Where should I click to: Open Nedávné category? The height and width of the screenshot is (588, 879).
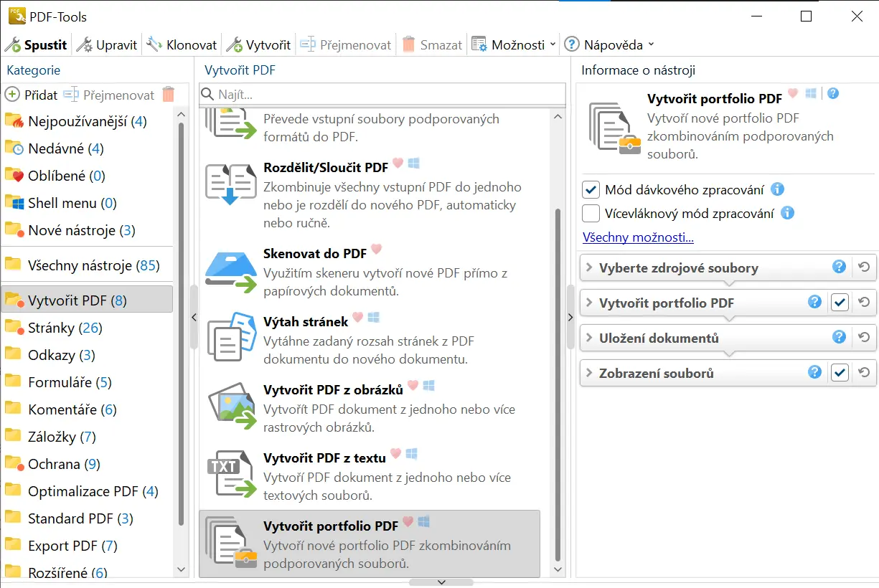click(x=88, y=148)
